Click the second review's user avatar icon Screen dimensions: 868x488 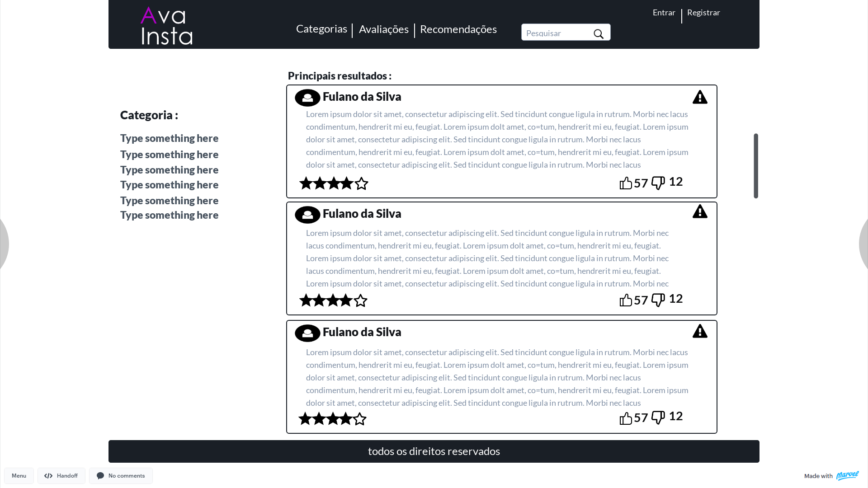(307, 215)
